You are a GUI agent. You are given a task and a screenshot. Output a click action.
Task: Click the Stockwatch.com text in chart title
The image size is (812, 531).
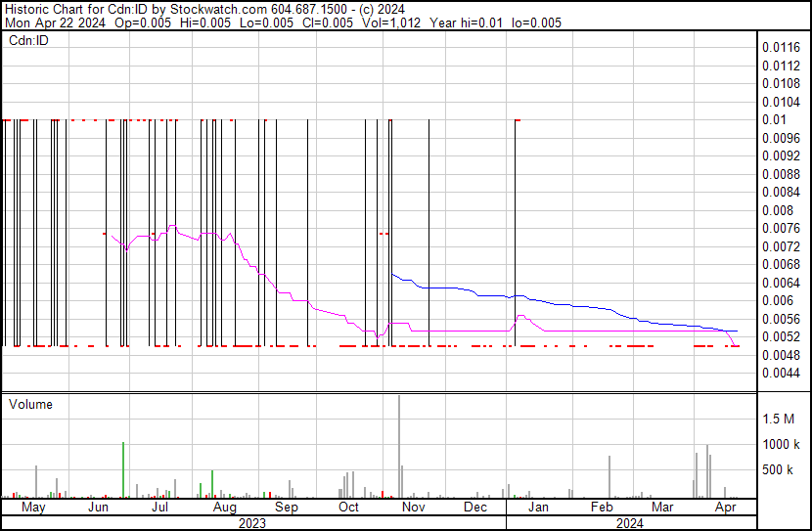[209, 8]
